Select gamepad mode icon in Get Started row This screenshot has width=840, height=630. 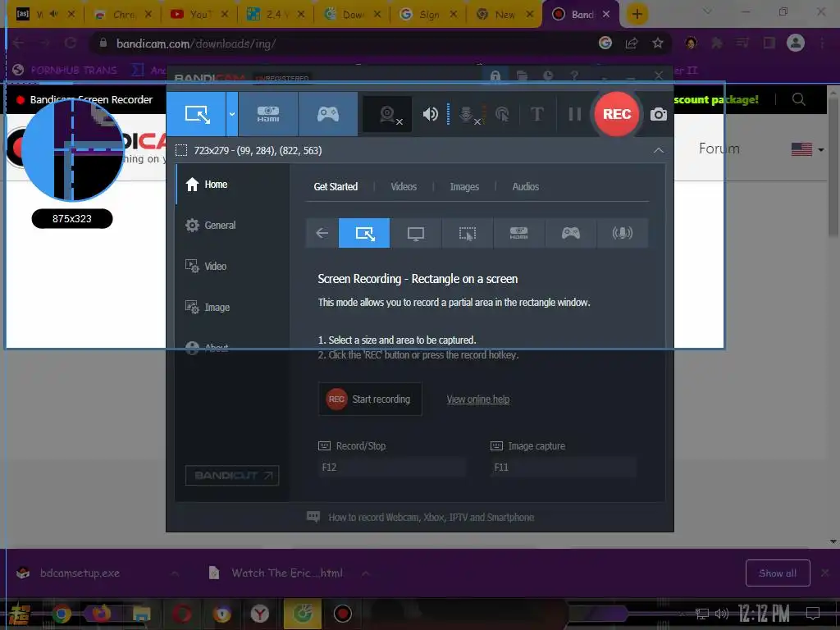571,233
